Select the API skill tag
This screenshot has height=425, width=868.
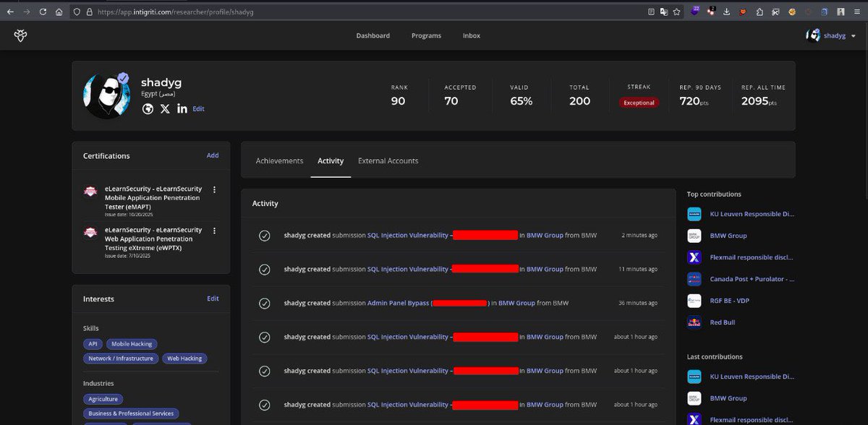(93, 344)
